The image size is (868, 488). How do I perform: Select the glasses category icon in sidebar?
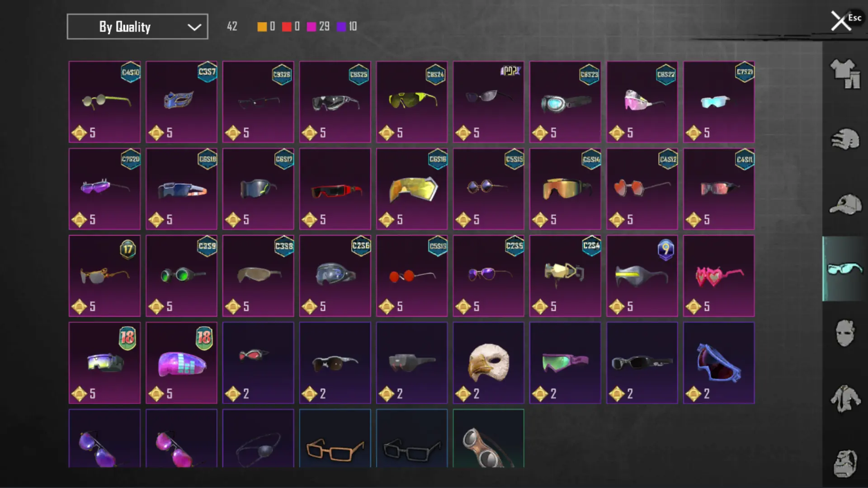coord(845,269)
